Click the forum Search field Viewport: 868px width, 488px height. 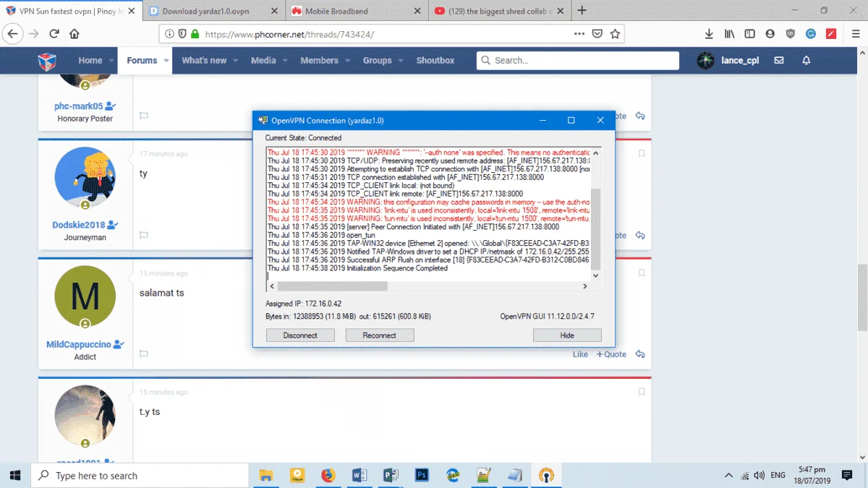coord(578,61)
